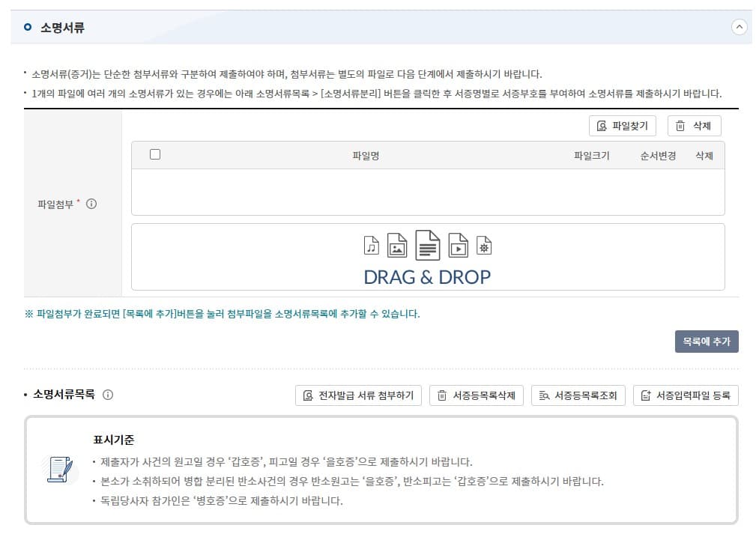Viewport: 756px width, 534px height.
Task: Collapse the 소명서류 section using the chevron
Action: tap(739, 27)
